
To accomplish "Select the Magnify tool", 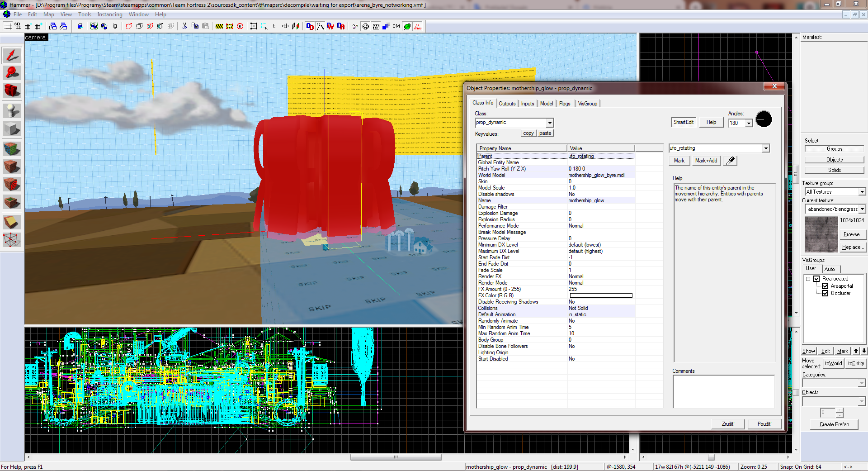I will [12, 72].
